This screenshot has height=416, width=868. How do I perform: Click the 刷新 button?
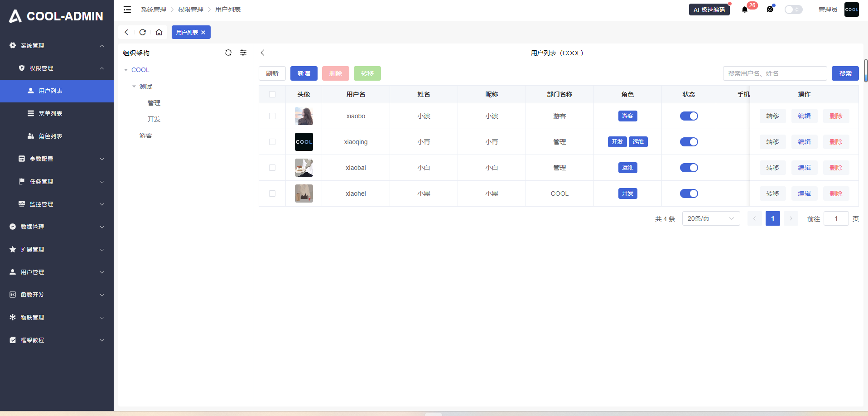coord(272,73)
